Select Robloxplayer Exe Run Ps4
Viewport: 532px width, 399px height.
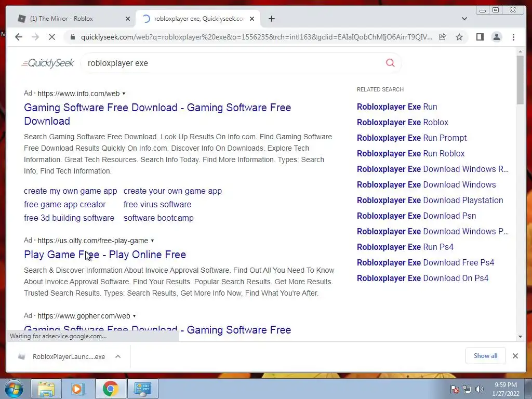[x=405, y=247]
